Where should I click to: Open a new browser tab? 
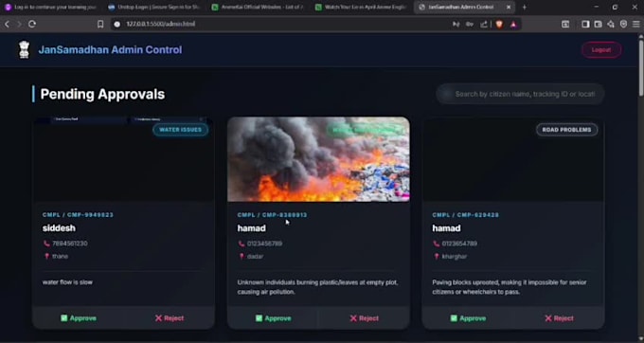coord(524,7)
